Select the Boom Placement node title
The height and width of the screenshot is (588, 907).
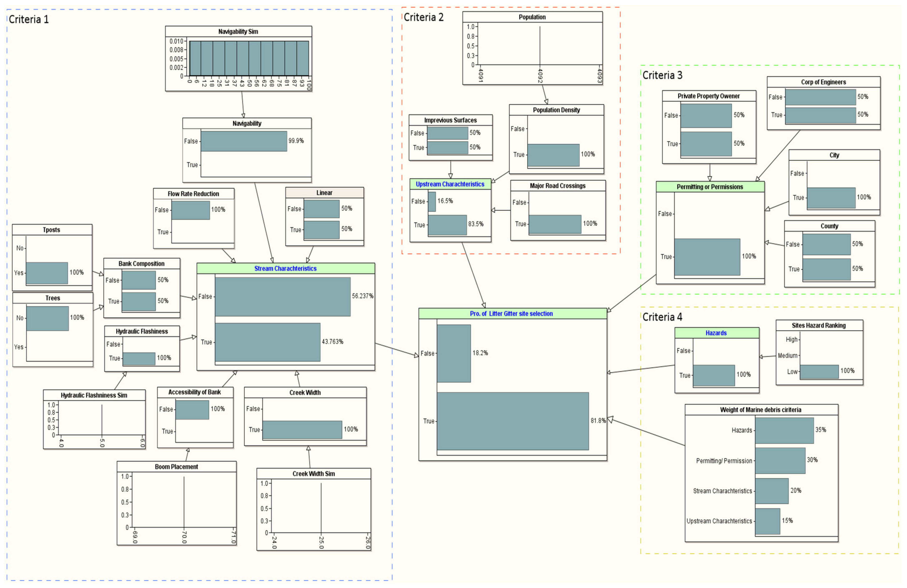[x=177, y=467]
